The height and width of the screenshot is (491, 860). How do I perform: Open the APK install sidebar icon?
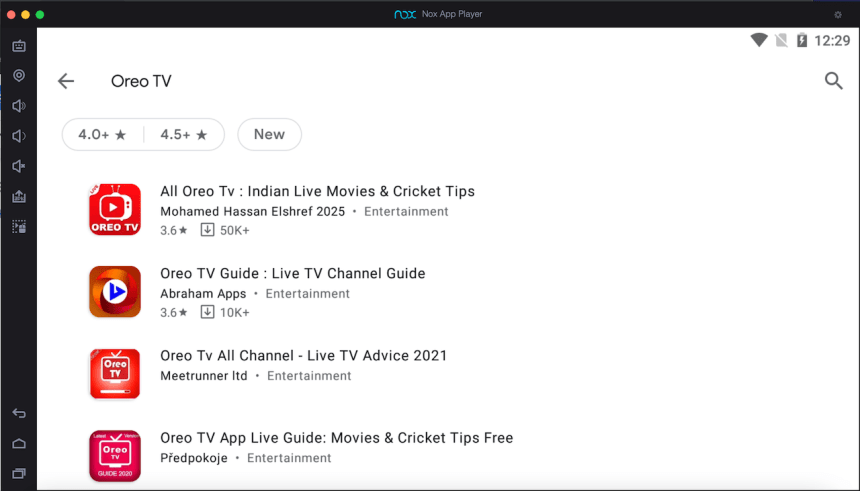click(19, 196)
